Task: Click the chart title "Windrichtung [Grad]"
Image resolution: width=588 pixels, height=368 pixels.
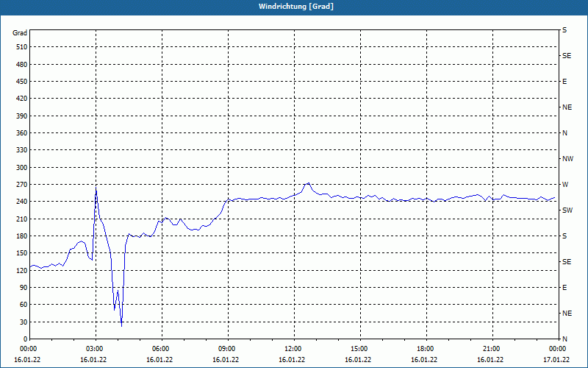Action: [x=296, y=7]
